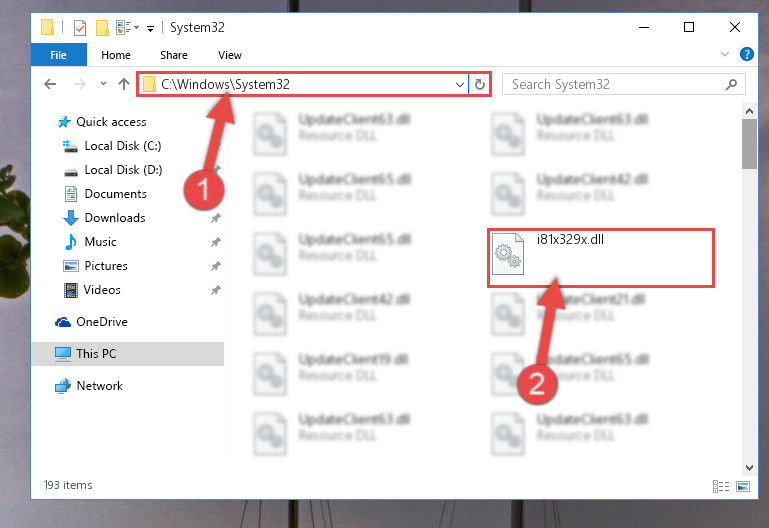769x528 pixels.
Task: Refresh the System32 folder view
Action: point(480,84)
